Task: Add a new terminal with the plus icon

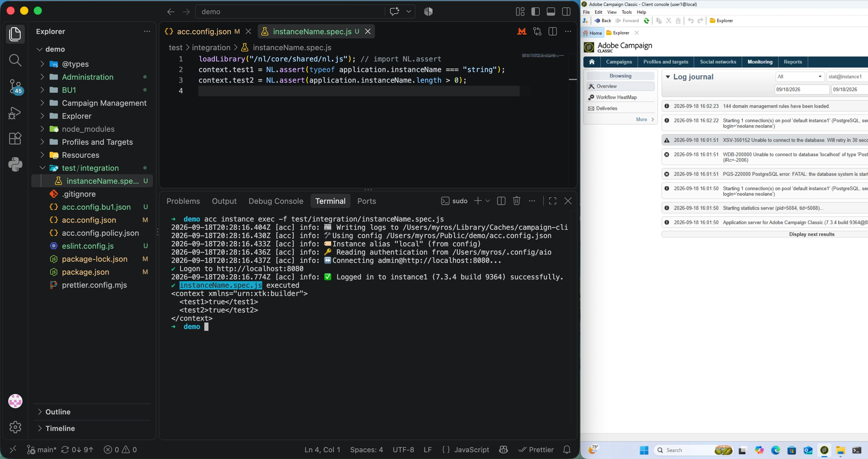Action: click(477, 201)
